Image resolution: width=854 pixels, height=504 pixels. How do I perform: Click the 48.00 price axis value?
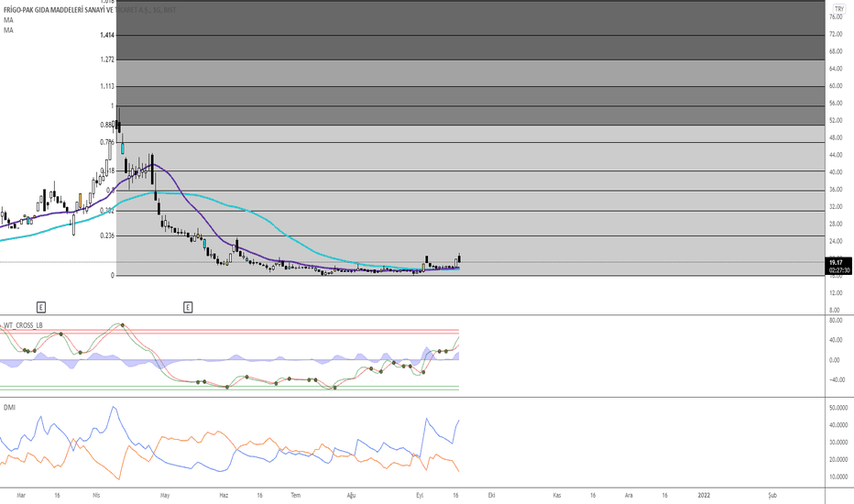(x=836, y=137)
